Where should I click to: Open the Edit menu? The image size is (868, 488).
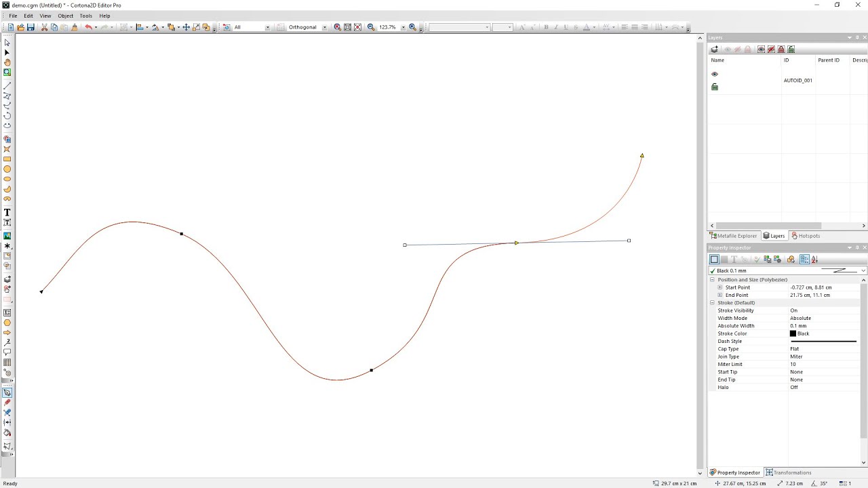point(28,16)
